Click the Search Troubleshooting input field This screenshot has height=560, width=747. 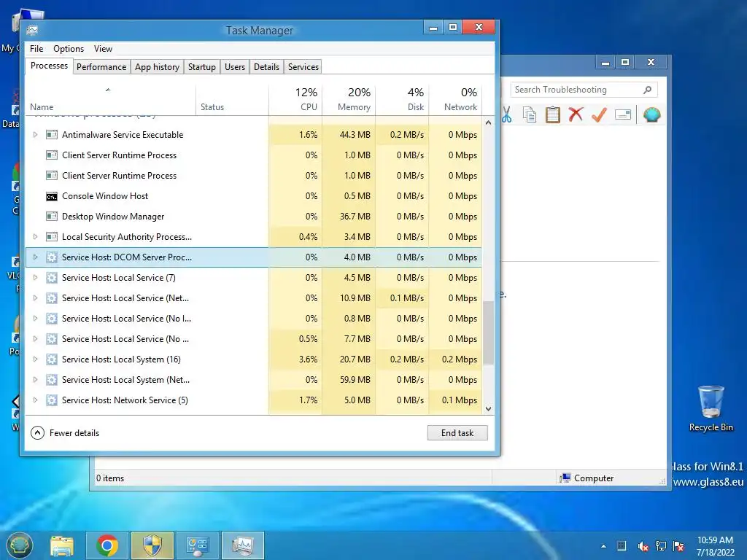[576, 90]
